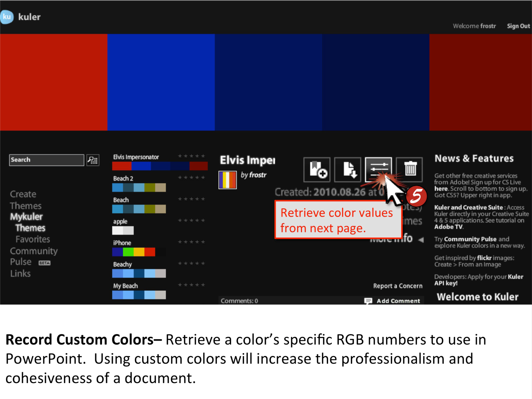Click the Community Pulse link in news
Image resolution: width=532 pixels, height=399 pixels.
click(470, 239)
